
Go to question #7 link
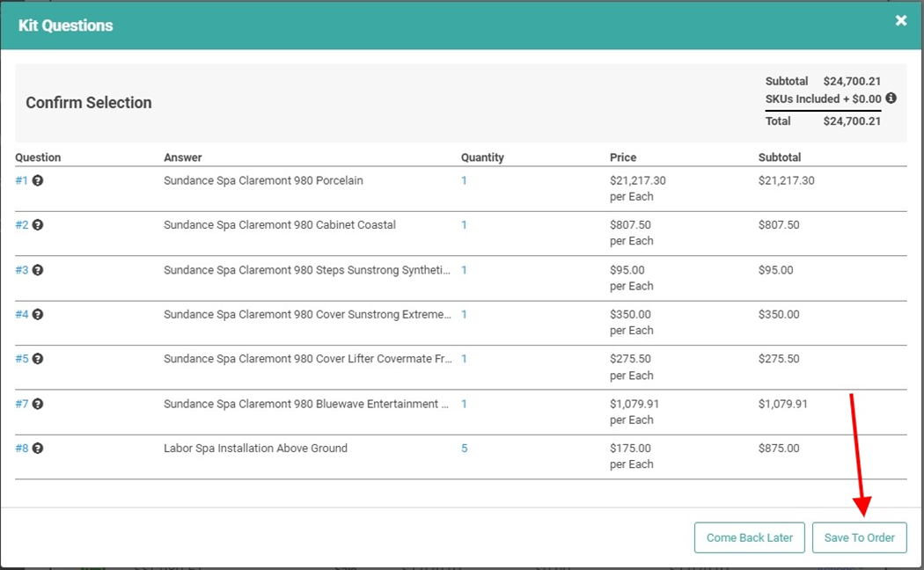click(22, 404)
